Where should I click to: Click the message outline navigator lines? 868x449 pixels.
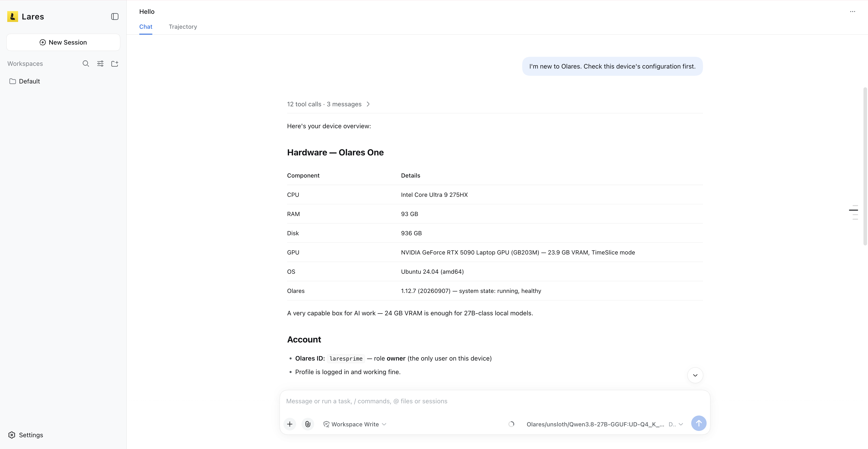coord(854,212)
